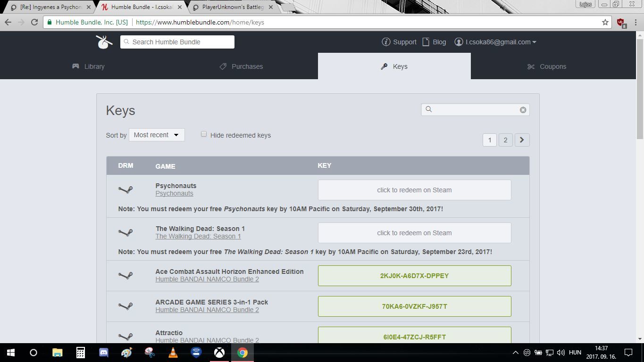Click key 2KJ0K-A6D7X-DPPEY
Image resolution: width=644 pixels, height=362 pixels.
[414, 276]
